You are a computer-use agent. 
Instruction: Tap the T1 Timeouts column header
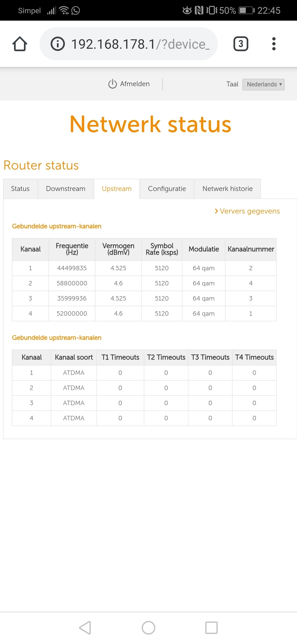click(x=120, y=357)
